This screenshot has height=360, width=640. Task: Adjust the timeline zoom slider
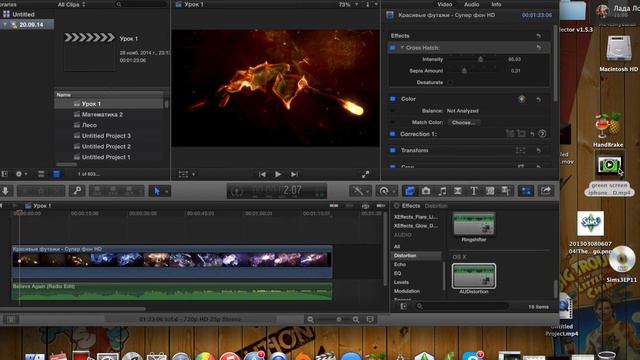click(x=339, y=319)
